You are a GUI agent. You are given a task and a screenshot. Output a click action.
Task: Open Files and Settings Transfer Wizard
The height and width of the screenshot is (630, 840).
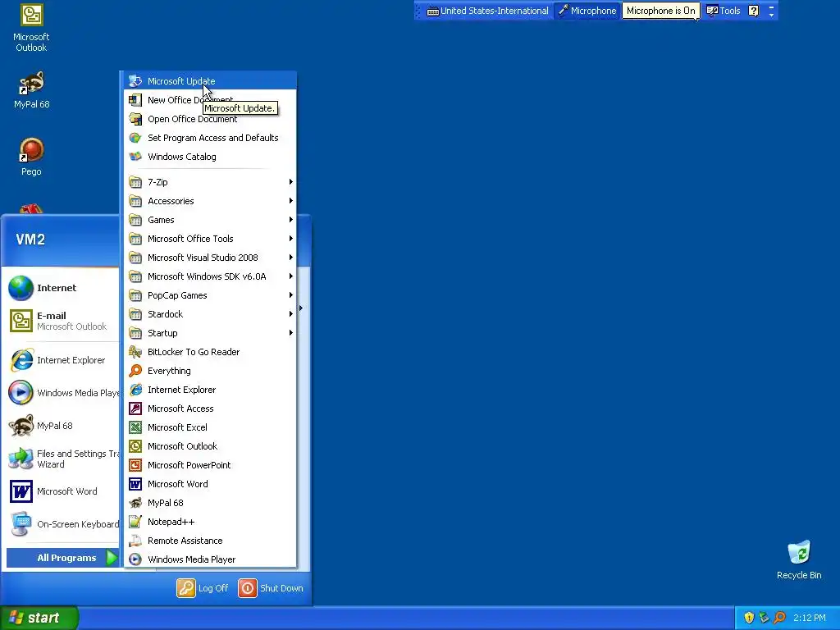pyautogui.click(x=62, y=459)
